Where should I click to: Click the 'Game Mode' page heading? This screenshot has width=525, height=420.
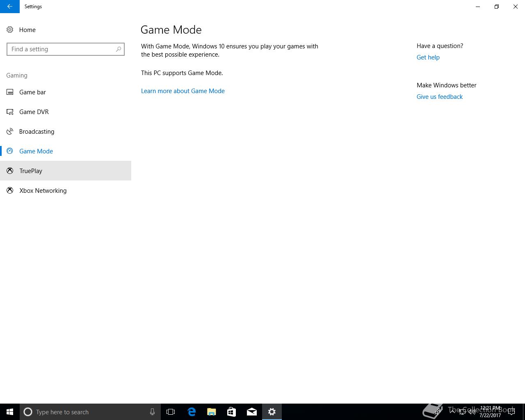[171, 30]
